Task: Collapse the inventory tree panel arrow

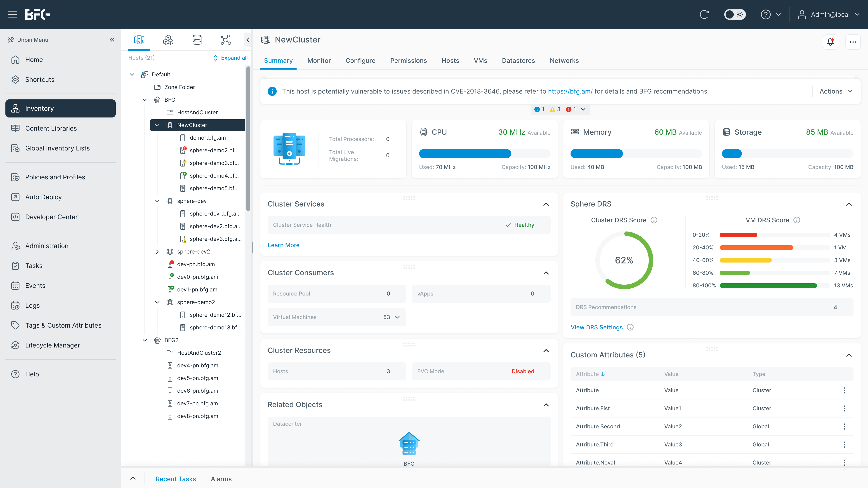Action: click(248, 40)
